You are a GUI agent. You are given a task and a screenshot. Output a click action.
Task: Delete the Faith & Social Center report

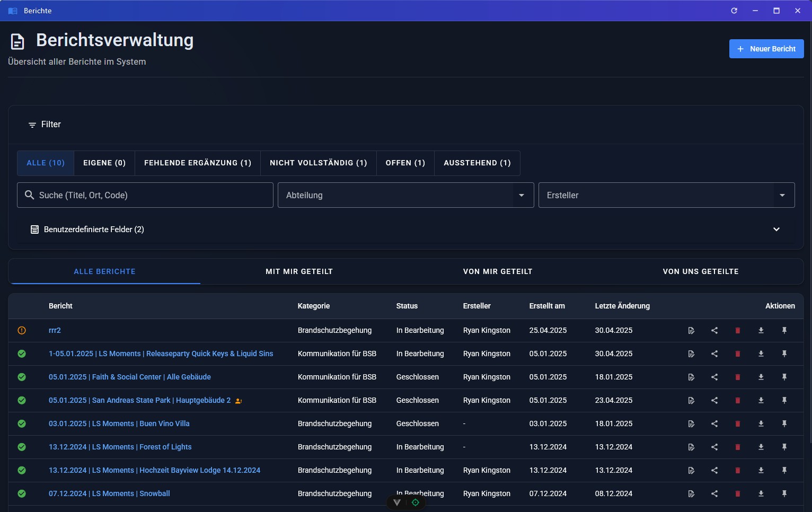tap(738, 377)
